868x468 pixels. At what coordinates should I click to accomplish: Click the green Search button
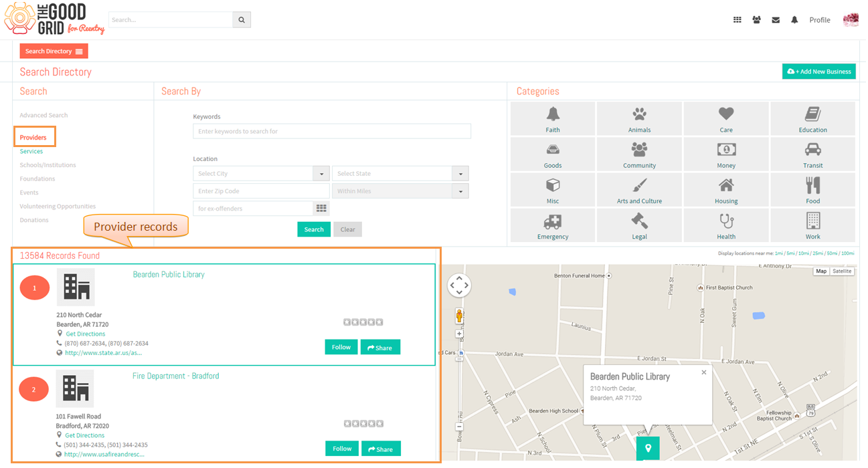tap(314, 229)
